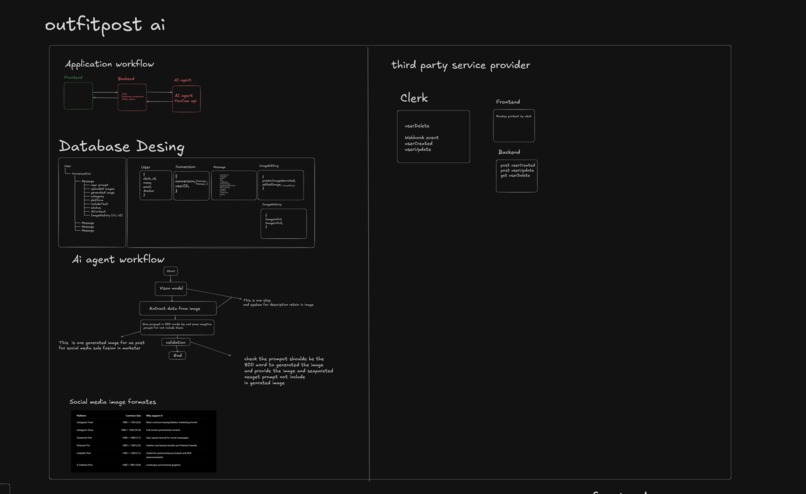Image resolution: width=806 pixels, height=494 pixels.
Task: Select the 'This is one generated image' note
Action: tap(102, 345)
